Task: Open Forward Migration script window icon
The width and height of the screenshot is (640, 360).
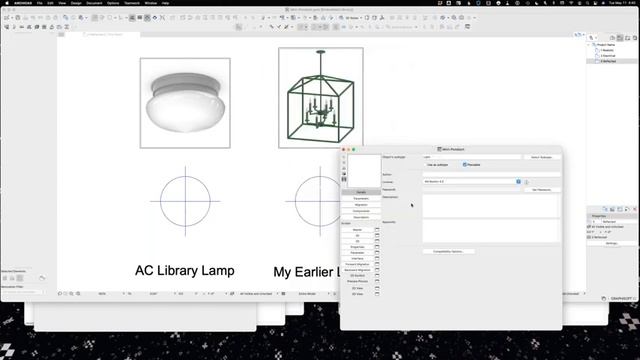Action: pos(377,264)
